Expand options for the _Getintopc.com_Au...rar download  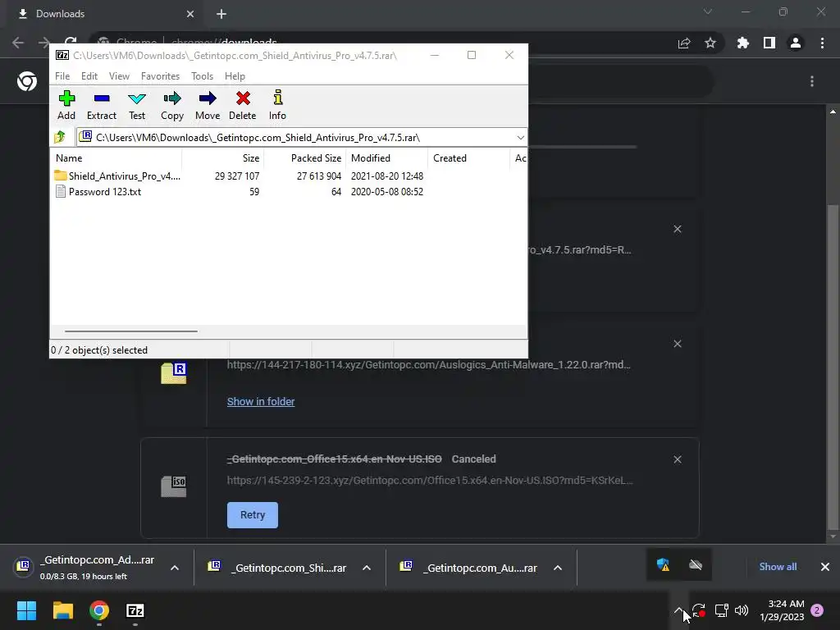point(558,568)
